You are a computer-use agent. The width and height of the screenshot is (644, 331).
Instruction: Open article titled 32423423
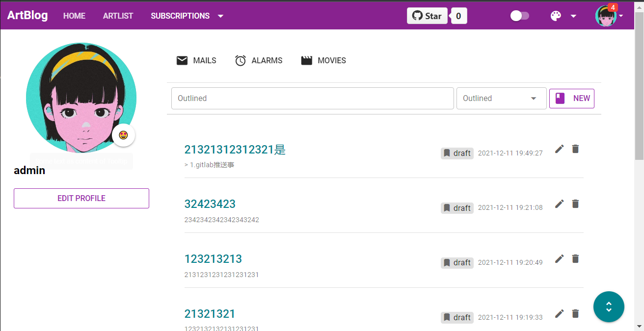coord(210,204)
